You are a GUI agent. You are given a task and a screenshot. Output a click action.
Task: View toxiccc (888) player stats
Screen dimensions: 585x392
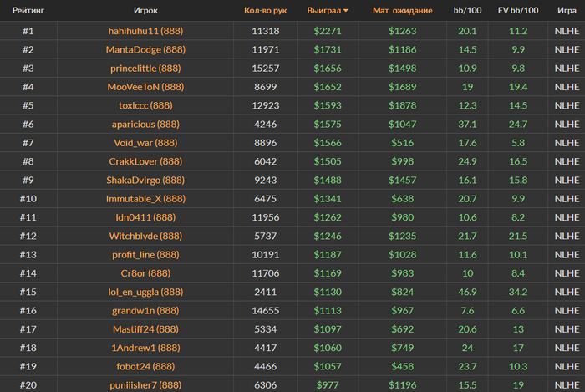click(145, 105)
